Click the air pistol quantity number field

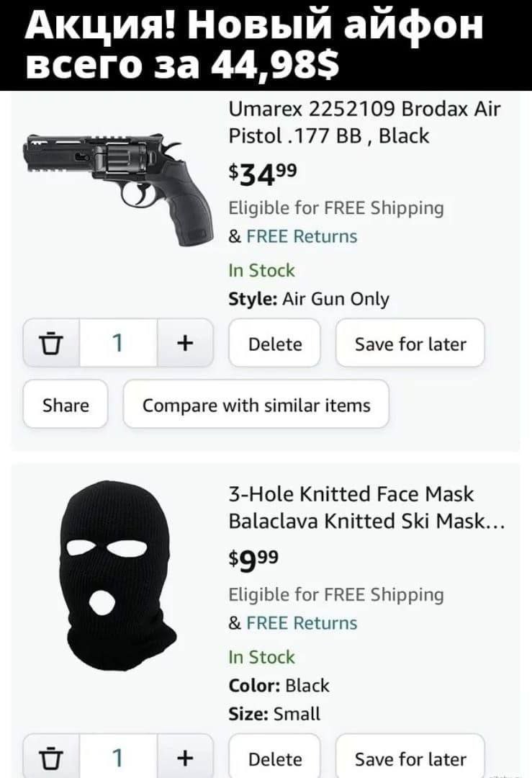(x=117, y=344)
